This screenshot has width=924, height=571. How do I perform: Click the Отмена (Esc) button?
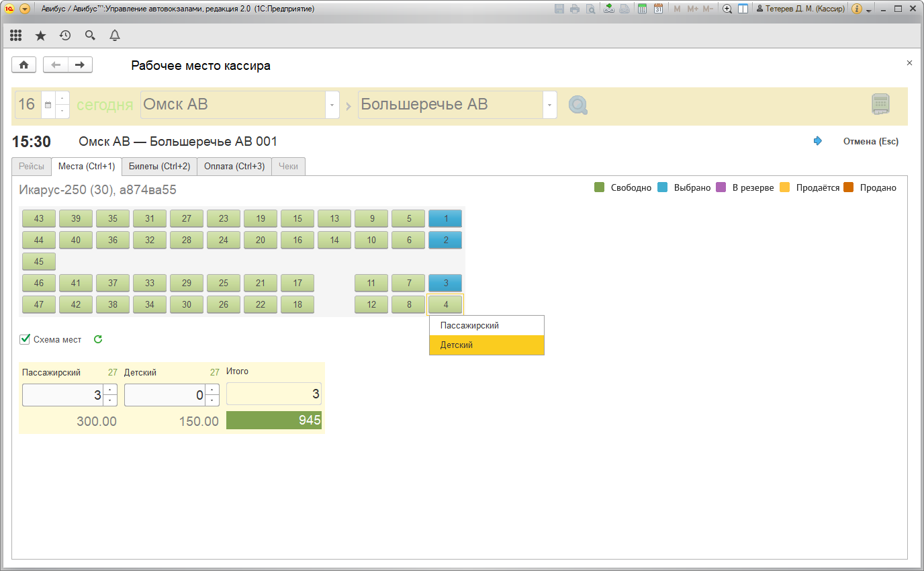click(x=870, y=141)
